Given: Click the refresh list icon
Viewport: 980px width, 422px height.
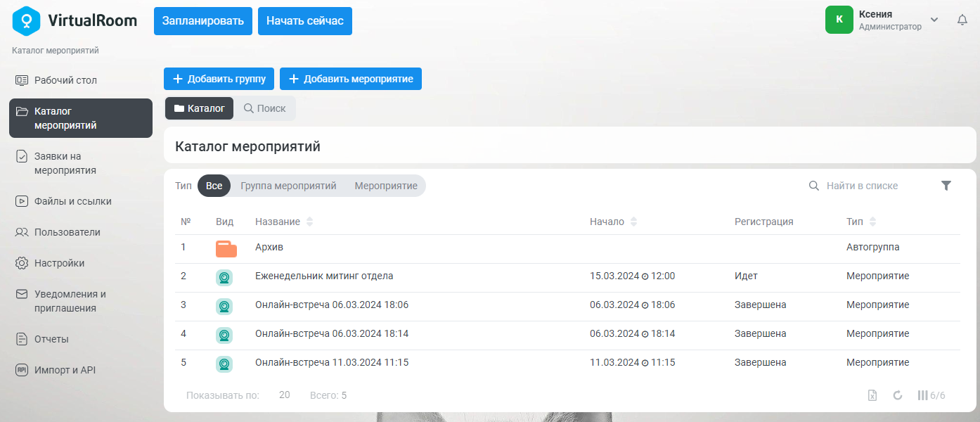Looking at the screenshot, I should point(898,395).
